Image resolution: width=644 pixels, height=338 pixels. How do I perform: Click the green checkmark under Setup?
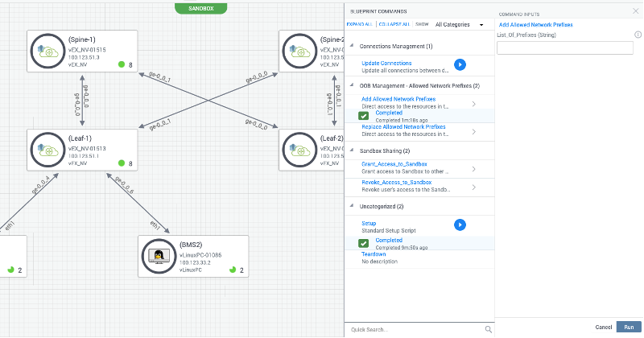click(x=364, y=243)
